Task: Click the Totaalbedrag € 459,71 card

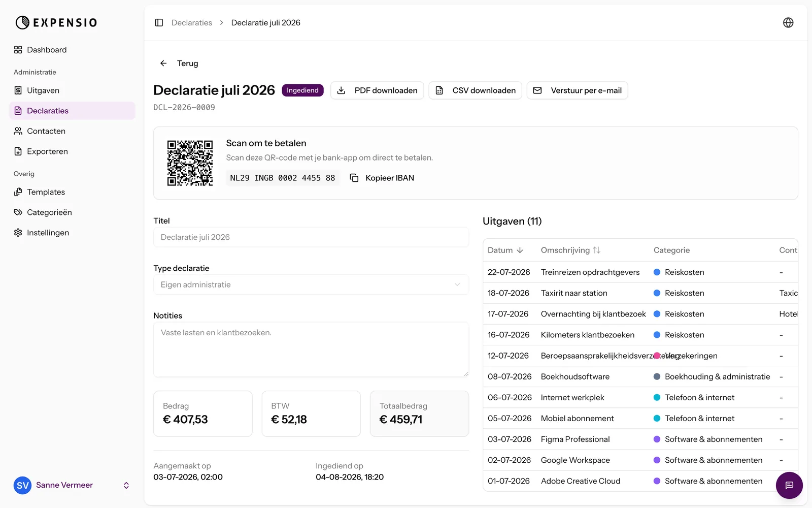Action: click(419, 414)
